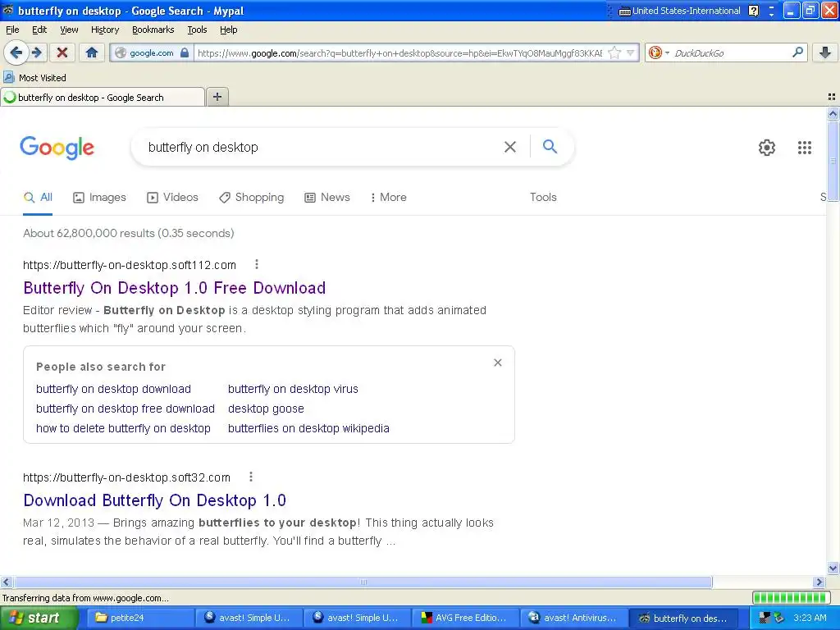Image resolution: width=840 pixels, height=630 pixels.
Task: Open the URL history dropdown arrow
Action: [631, 52]
